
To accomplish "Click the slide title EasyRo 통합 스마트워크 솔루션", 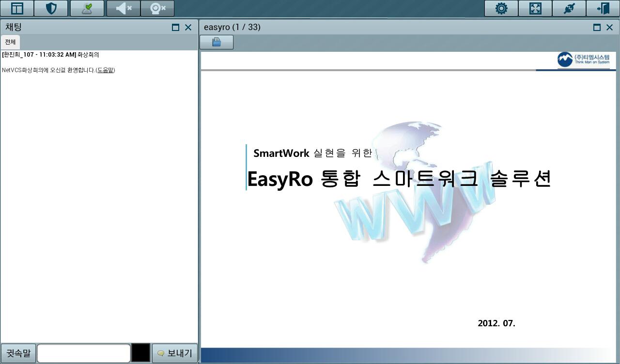I will (x=399, y=179).
